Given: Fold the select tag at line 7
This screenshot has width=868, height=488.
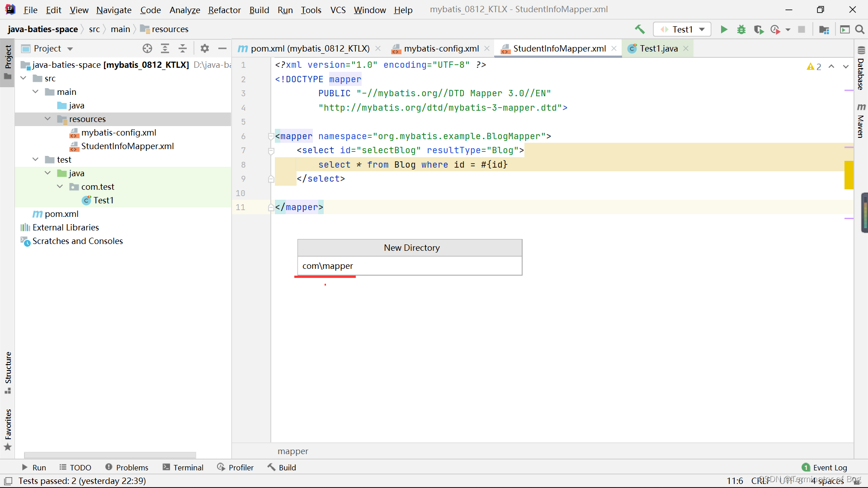Looking at the screenshot, I should [x=271, y=150].
